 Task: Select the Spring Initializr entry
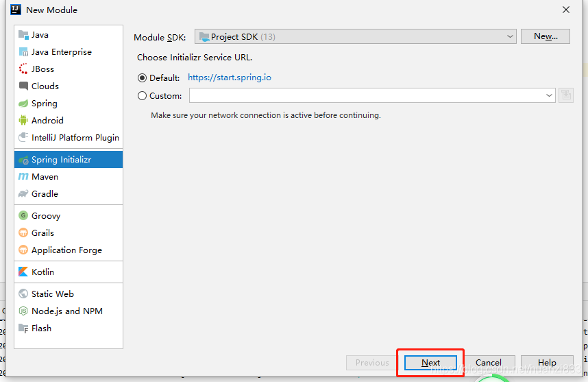pyautogui.click(x=69, y=160)
